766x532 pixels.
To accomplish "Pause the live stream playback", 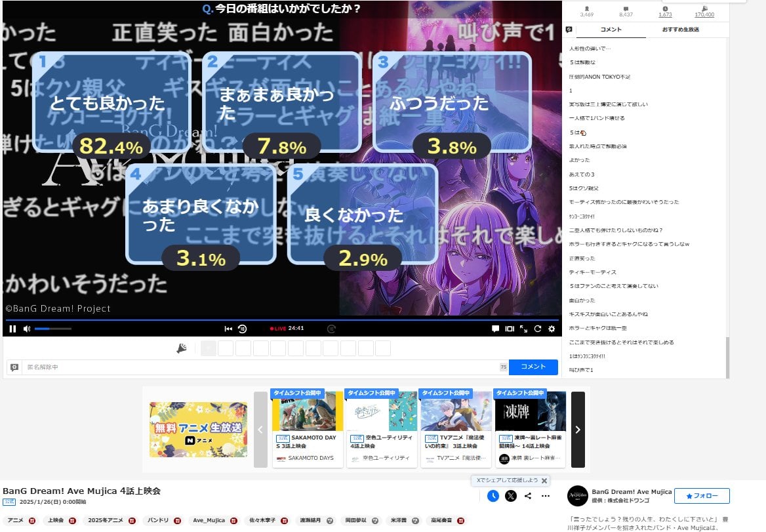I will (x=12, y=329).
